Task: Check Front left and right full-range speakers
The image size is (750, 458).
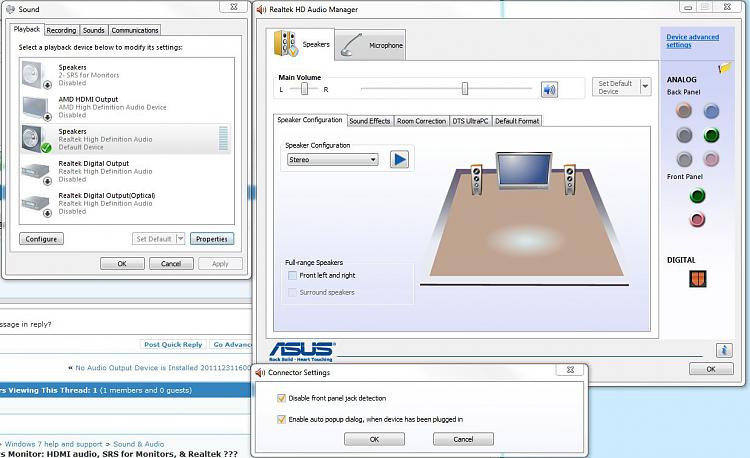Action: (x=292, y=275)
